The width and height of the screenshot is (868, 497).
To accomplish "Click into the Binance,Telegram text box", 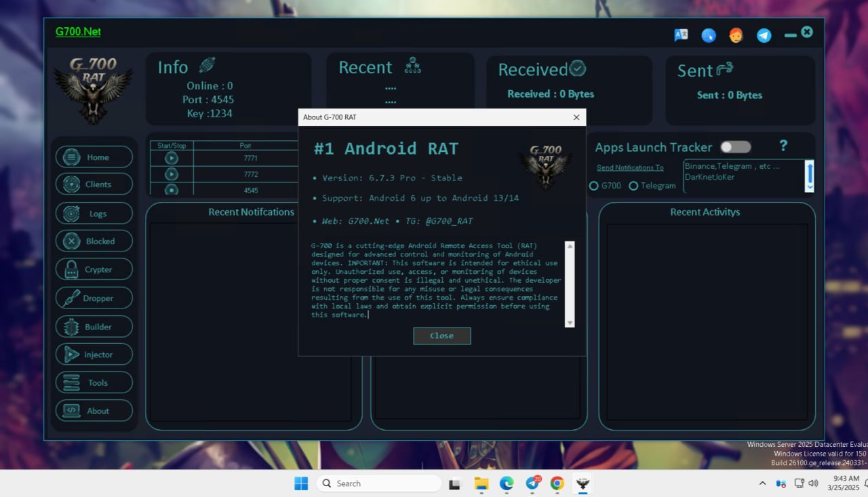I will coord(743,176).
